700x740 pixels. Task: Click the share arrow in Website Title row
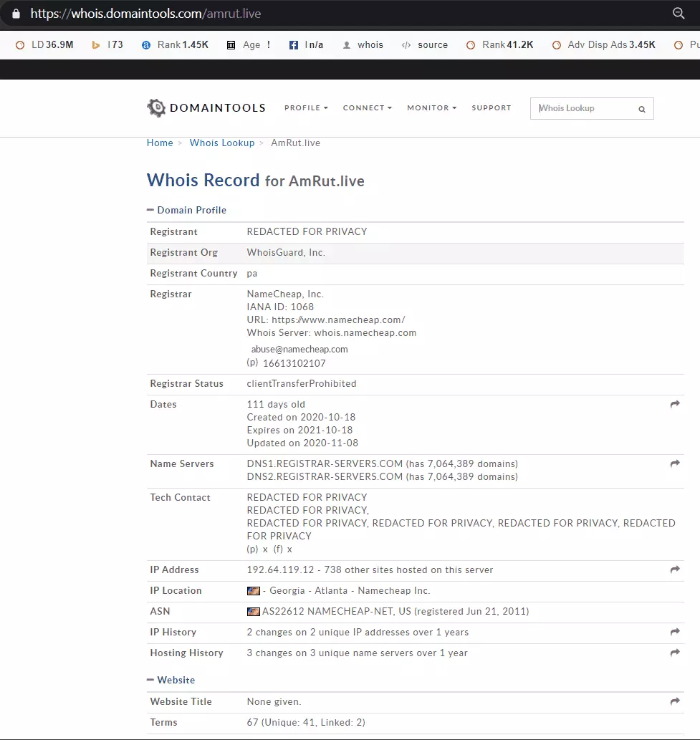tap(675, 701)
